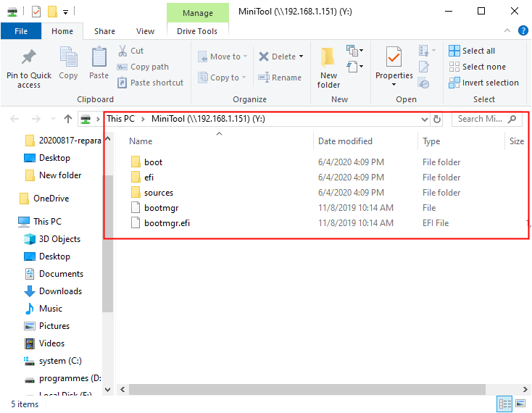Open 20200817-repara folder in navigation pane
This screenshot has width=532, height=413.
point(63,141)
